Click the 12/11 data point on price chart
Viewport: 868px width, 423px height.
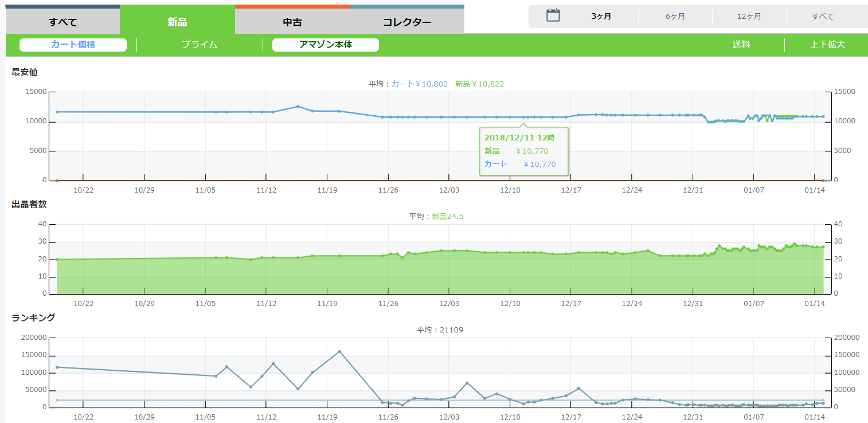523,117
